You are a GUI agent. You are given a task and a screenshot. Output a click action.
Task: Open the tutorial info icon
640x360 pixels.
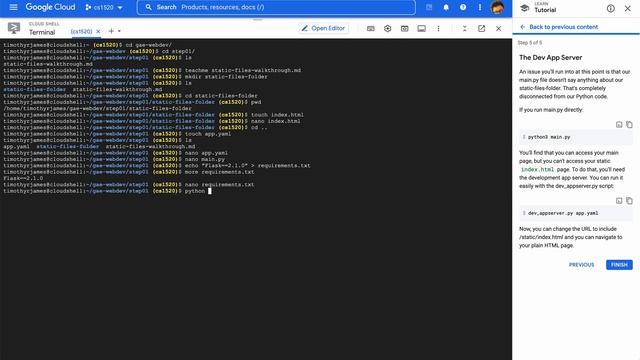[x=611, y=8]
